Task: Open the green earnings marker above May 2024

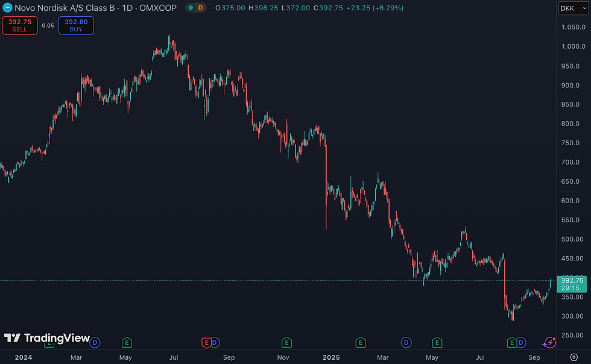Action: tap(127, 342)
